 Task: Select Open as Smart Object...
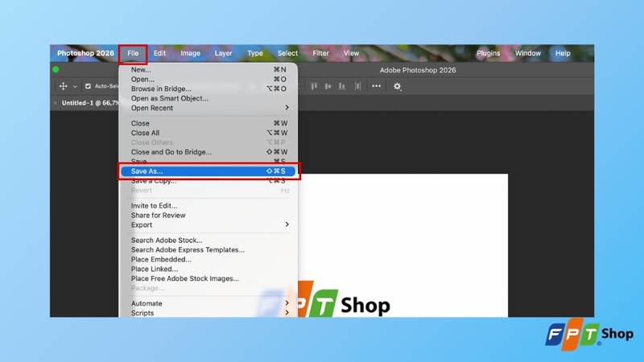tap(208, 98)
